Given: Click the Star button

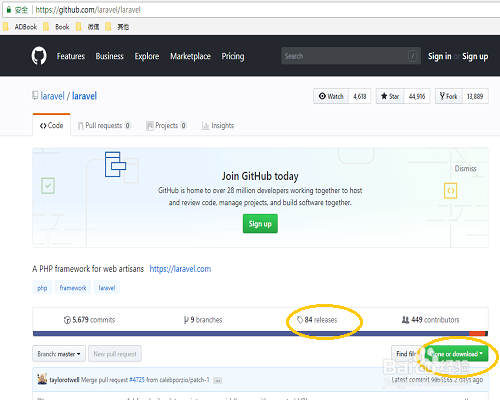Looking at the screenshot, I should click(x=390, y=96).
